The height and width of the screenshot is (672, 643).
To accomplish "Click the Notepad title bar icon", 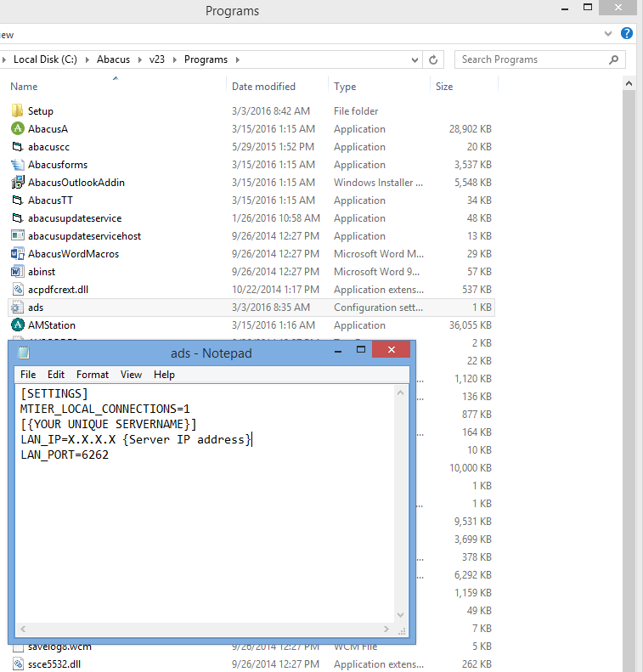I will coord(24,353).
